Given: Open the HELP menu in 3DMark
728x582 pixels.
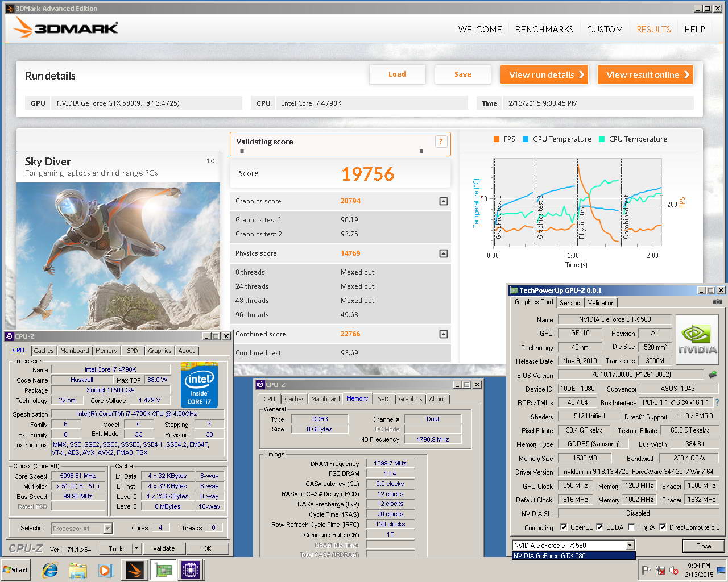Looking at the screenshot, I should pos(694,30).
